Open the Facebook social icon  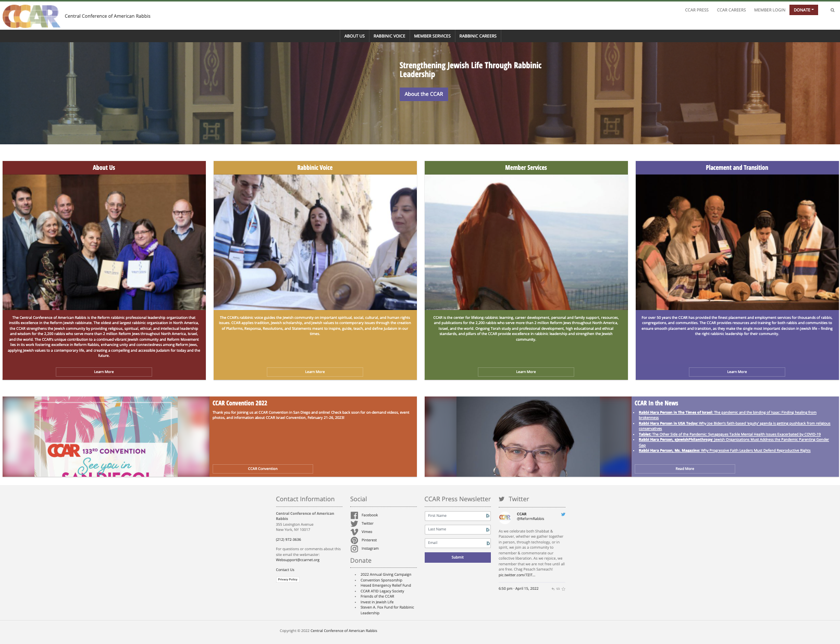354,515
